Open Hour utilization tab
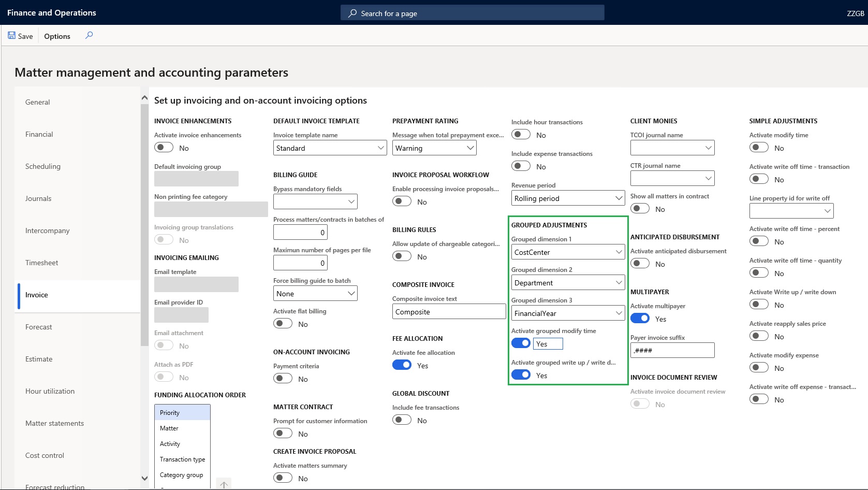Viewport: 868px width, 490px height. coord(78,391)
